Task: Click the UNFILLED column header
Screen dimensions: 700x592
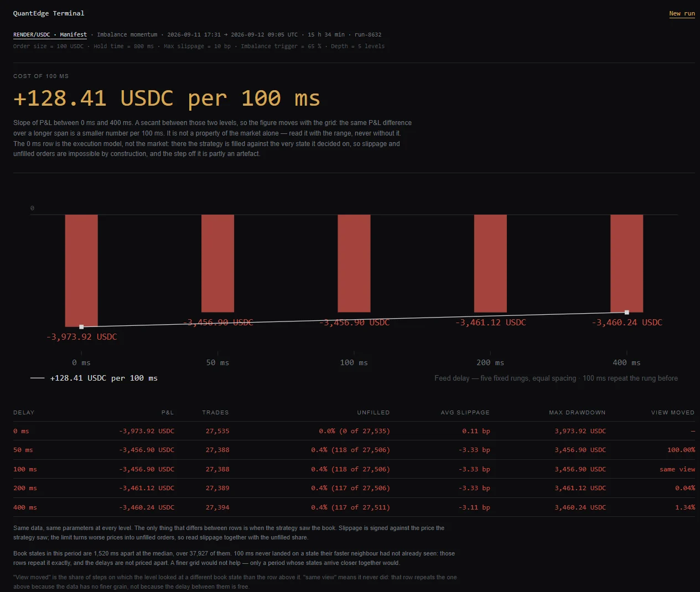Action: (374, 412)
